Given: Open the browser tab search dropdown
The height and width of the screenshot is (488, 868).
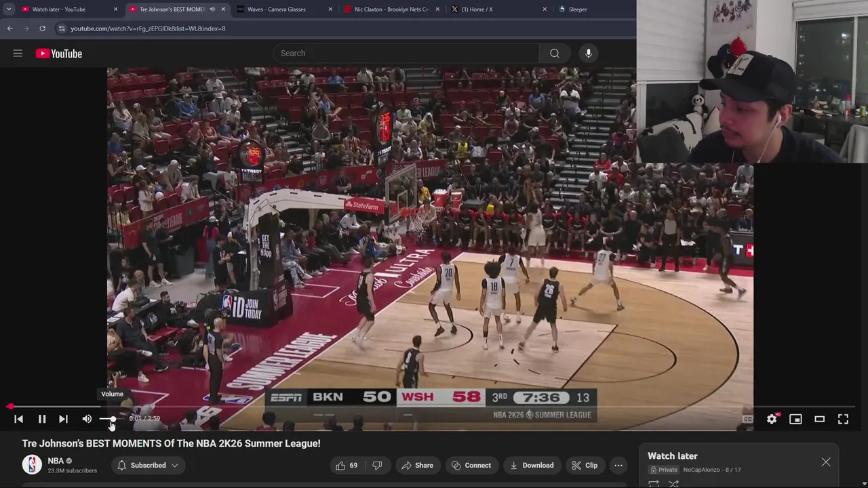Looking at the screenshot, I should [9, 9].
